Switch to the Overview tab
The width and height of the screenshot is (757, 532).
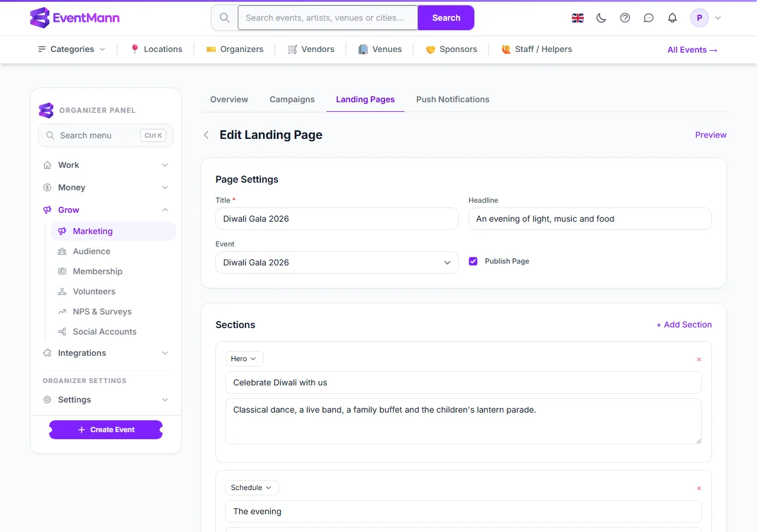tap(229, 99)
